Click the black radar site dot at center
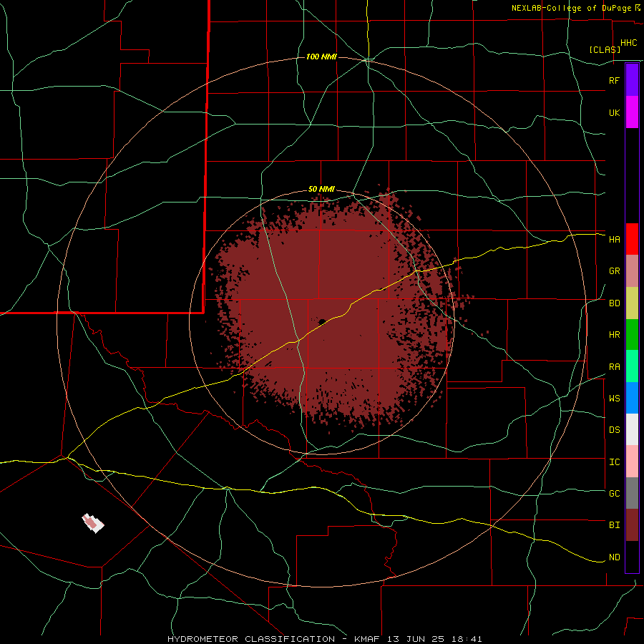The width and height of the screenshot is (644, 644). (322, 321)
